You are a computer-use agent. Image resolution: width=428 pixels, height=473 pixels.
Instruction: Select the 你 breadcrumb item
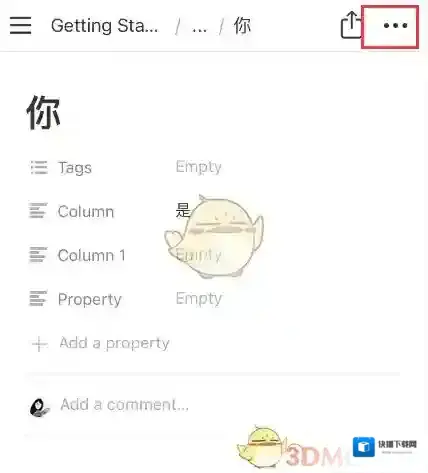click(242, 26)
